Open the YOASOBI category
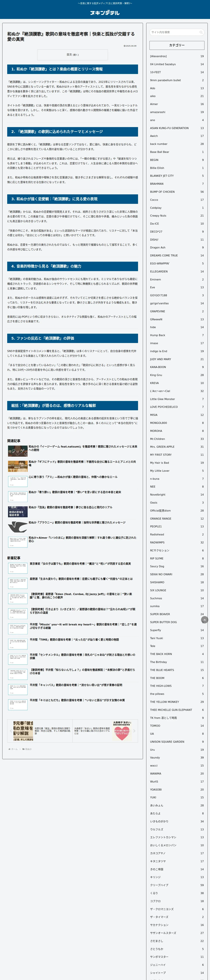The width and height of the screenshot is (210, 980). (x=177, y=789)
